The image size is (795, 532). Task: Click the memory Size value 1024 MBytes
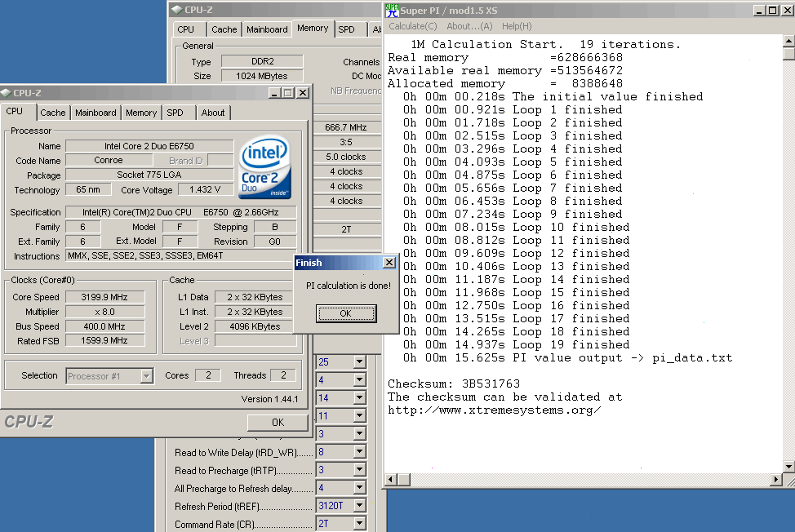click(x=262, y=76)
